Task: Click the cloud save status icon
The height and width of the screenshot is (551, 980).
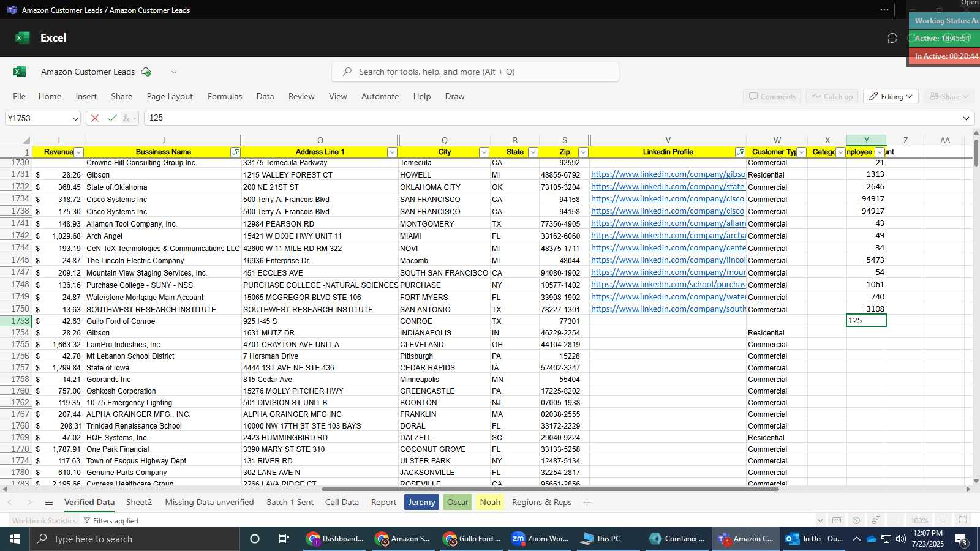Action: [146, 72]
